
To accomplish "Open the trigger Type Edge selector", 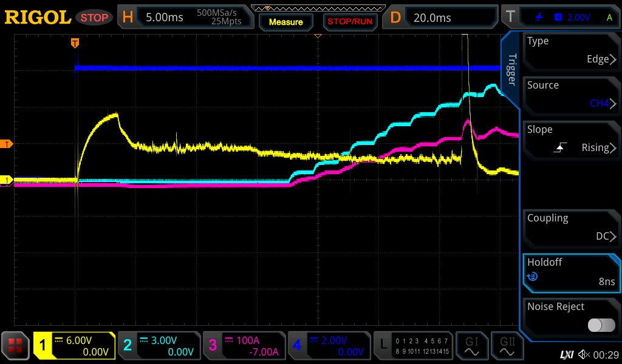I will tap(571, 51).
